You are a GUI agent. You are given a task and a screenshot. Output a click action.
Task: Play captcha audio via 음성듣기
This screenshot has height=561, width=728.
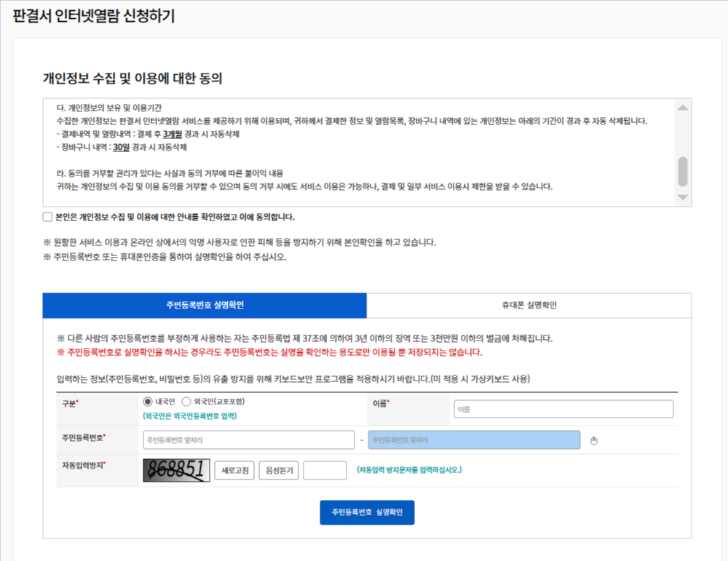tap(279, 471)
